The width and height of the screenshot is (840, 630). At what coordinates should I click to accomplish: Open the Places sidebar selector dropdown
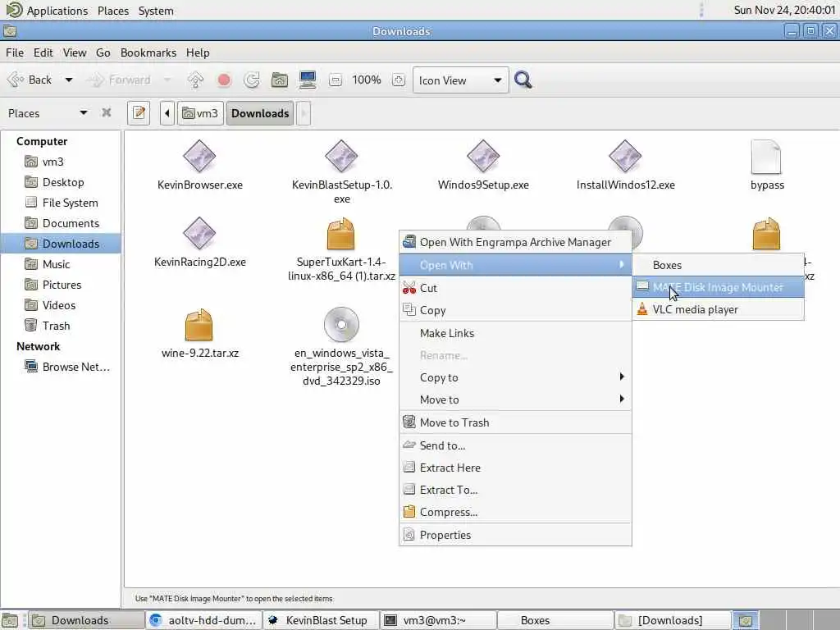[47, 113]
